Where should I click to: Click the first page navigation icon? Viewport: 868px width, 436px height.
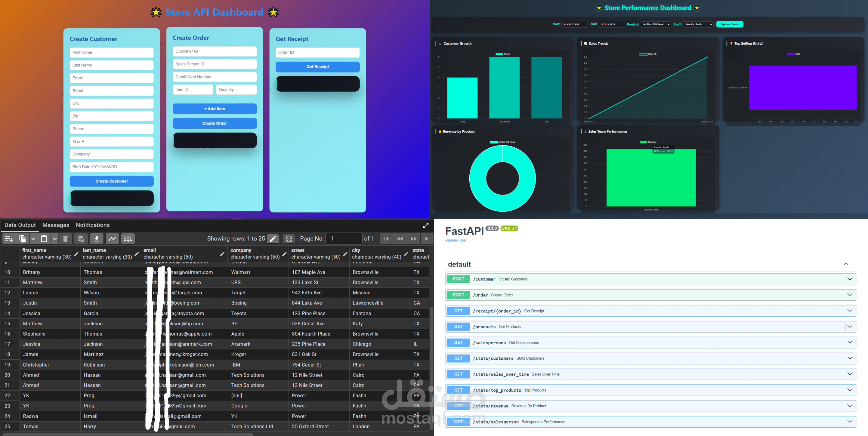tap(386, 239)
